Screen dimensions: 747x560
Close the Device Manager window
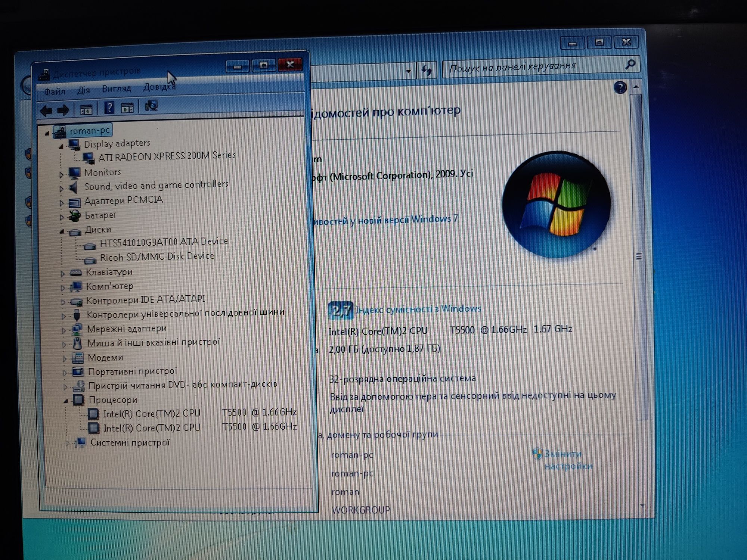point(290,65)
